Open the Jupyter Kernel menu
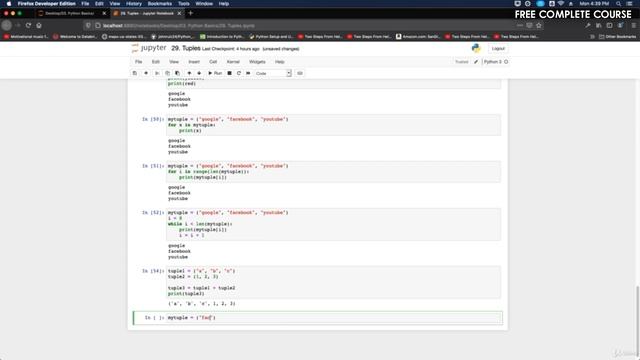Image resolution: width=640 pixels, height=360 pixels. [x=233, y=62]
